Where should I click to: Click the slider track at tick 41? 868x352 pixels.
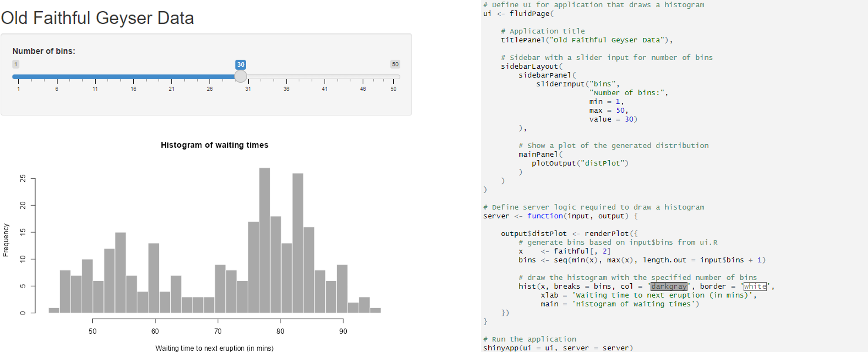[x=325, y=77]
